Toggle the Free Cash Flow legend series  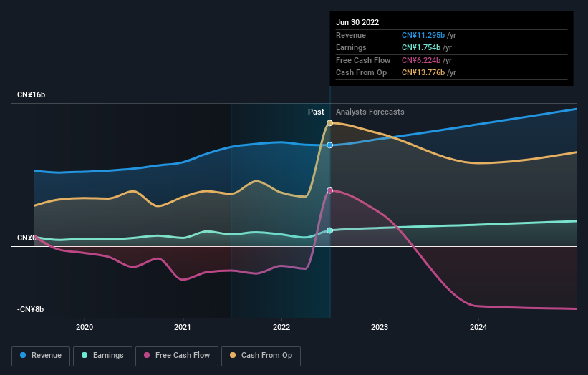(177, 356)
